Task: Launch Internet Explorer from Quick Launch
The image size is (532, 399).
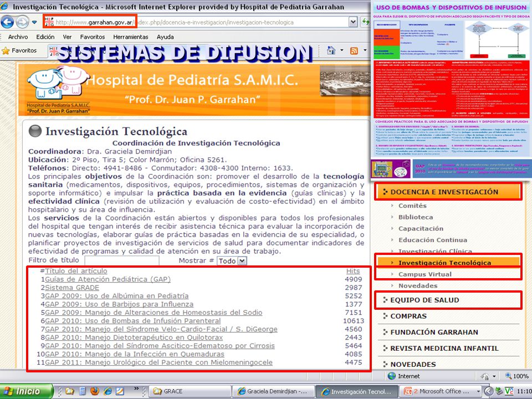Action: 108,391
